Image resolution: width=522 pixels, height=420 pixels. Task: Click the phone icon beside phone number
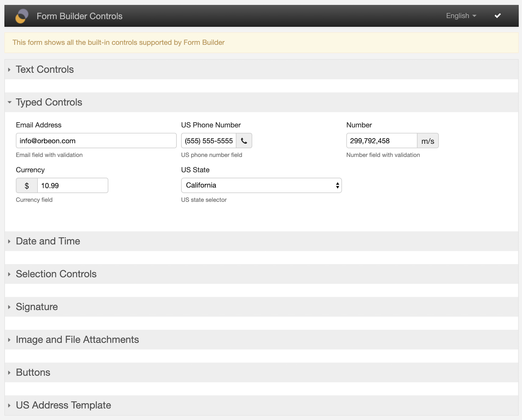pyautogui.click(x=244, y=141)
